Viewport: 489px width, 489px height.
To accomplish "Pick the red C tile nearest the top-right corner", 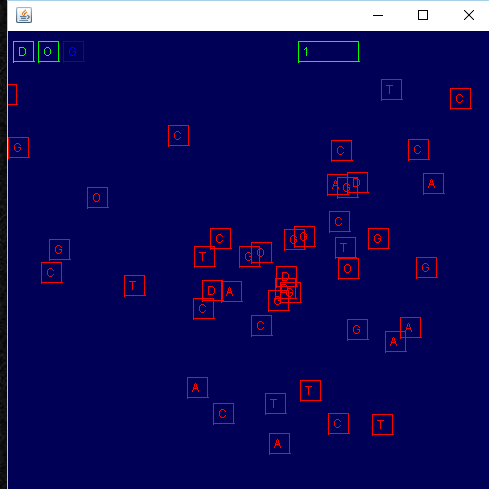I will pos(460,99).
